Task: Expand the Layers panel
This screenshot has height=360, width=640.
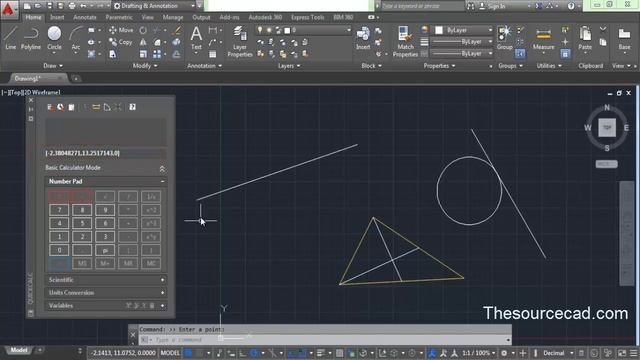Action: pos(289,66)
